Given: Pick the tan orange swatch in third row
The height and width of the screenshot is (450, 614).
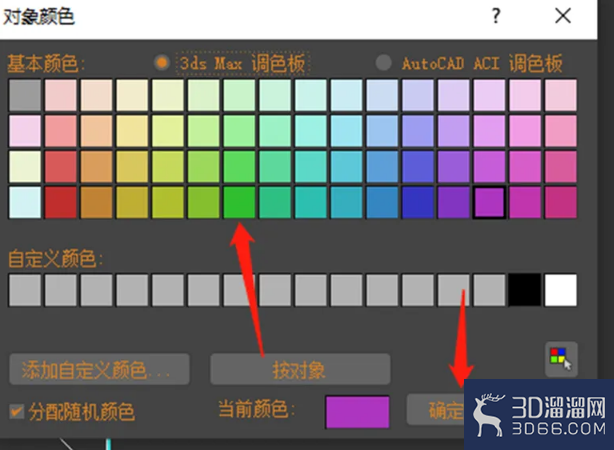Looking at the screenshot, I should (x=96, y=166).
